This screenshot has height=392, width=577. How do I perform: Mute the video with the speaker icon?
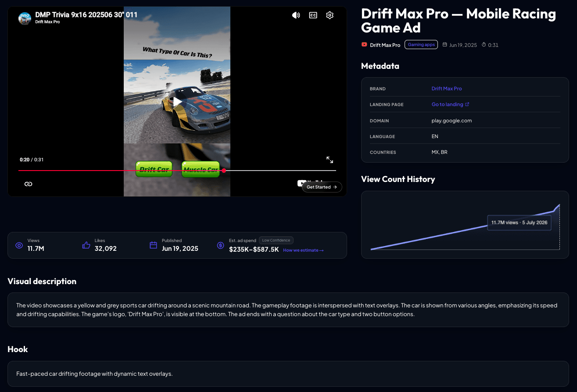point(296,15)
